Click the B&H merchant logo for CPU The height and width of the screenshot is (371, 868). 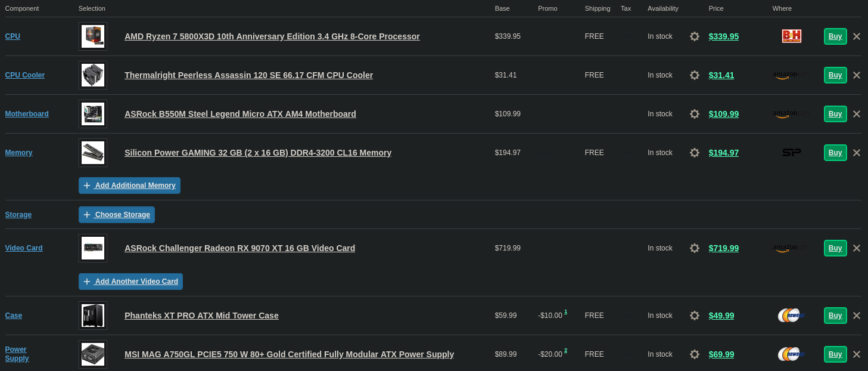[791, 36]
